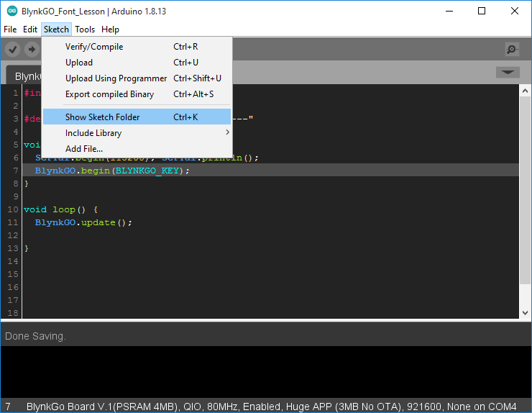Viewport: 532px width, 413px height.
Task: Click the vertical scrollbar thumb
Action: 525,190
